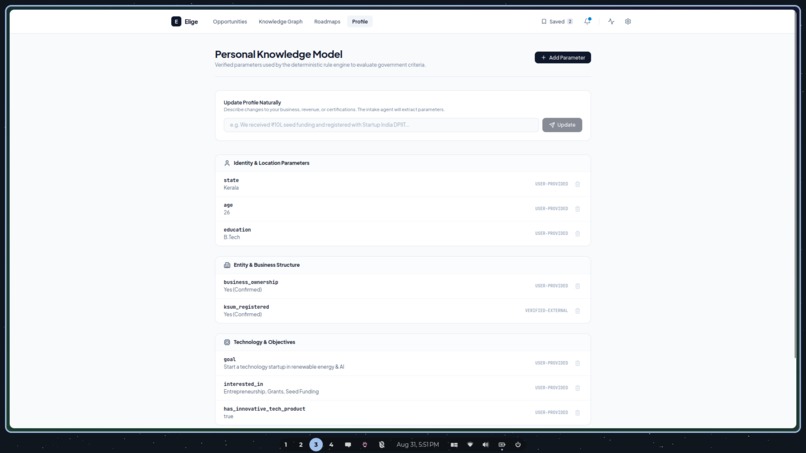Click the Technology & Objectives icon

tap(227, 342)
